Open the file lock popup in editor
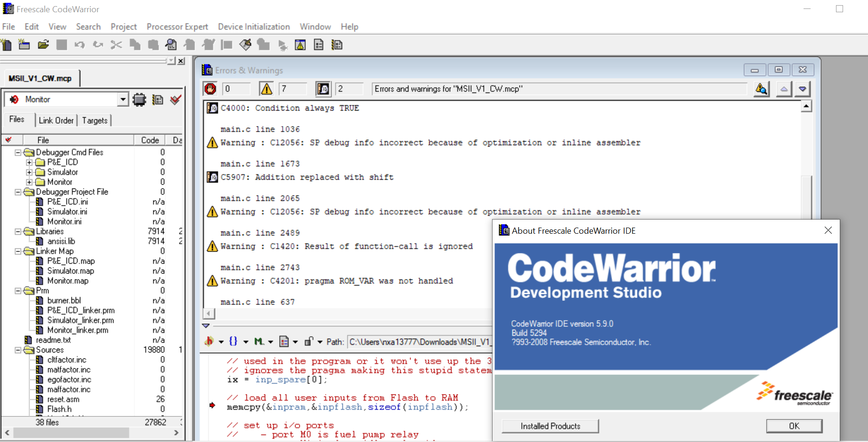The height and width of the screenshot is (442, 868). [x=309, y=341]
